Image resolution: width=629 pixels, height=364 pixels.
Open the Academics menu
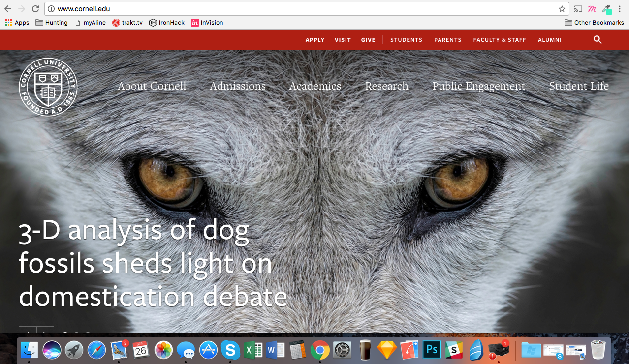[315, 86]
